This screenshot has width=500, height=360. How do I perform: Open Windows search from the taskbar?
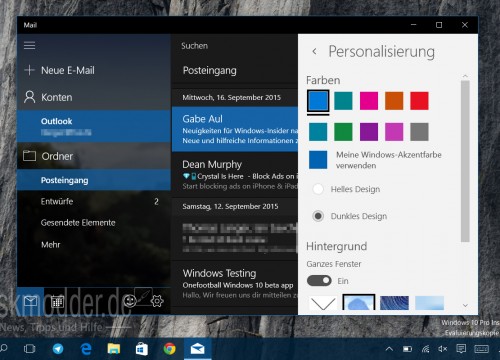[4, 349]
